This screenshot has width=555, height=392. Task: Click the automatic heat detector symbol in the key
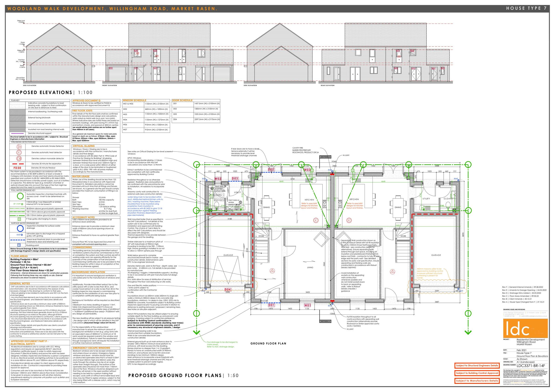pyautogui.click(x=19, y=152)
